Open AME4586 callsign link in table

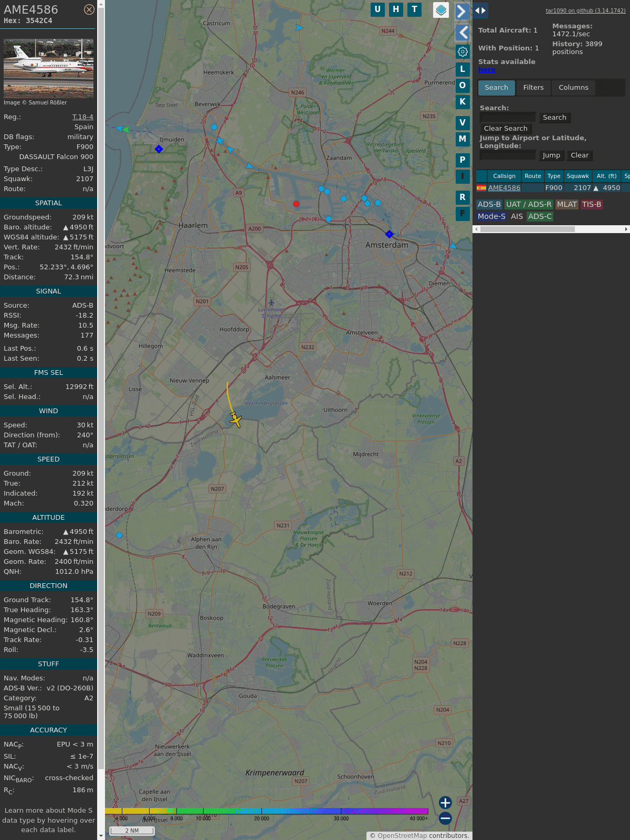[x=504, y=188]
